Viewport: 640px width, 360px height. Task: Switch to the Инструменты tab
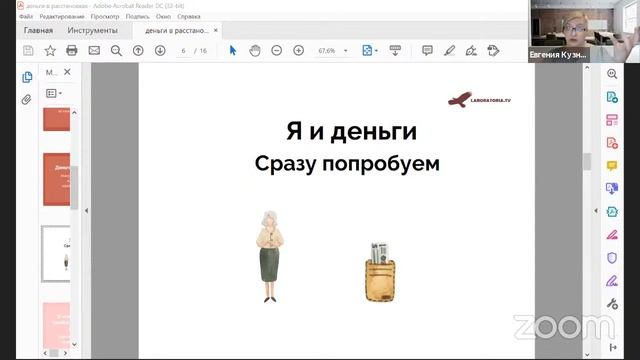[x=93, y=31]
